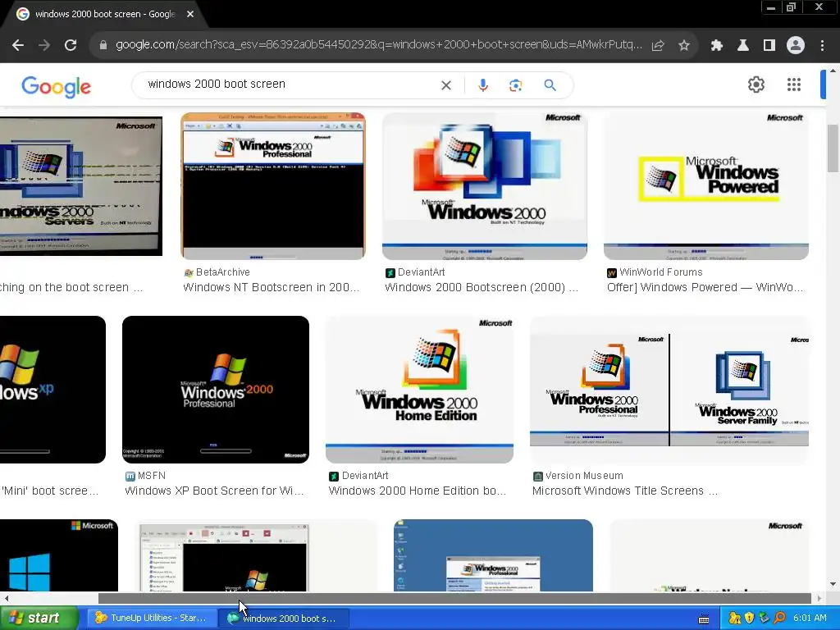The image size is (840, 630).
Task: Clear the Google search box text
Action: point(445,85)
